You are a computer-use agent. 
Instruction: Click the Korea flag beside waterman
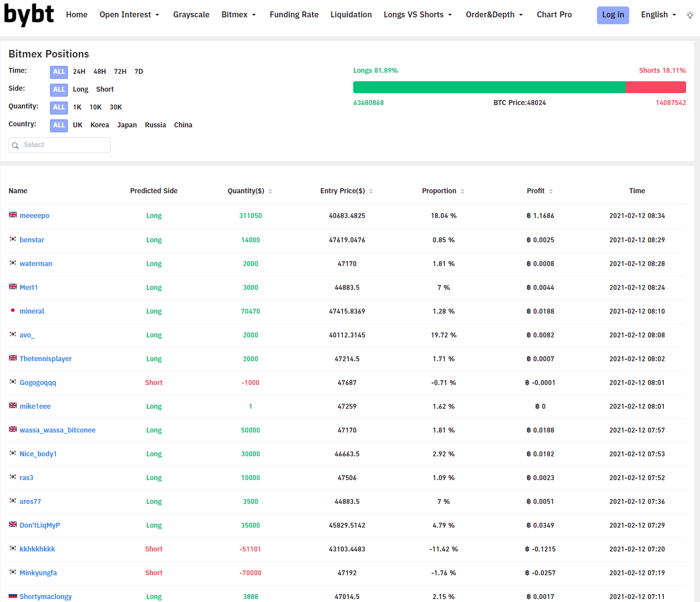click(x=13, y=263)
